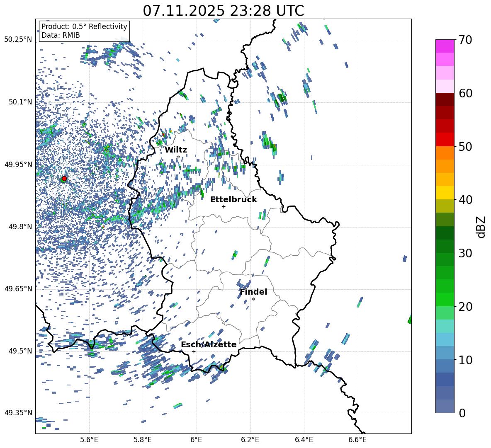Click the 49.35°N latitude label
The width and height of the screenshot is (491, 448).
click(18, 412)
